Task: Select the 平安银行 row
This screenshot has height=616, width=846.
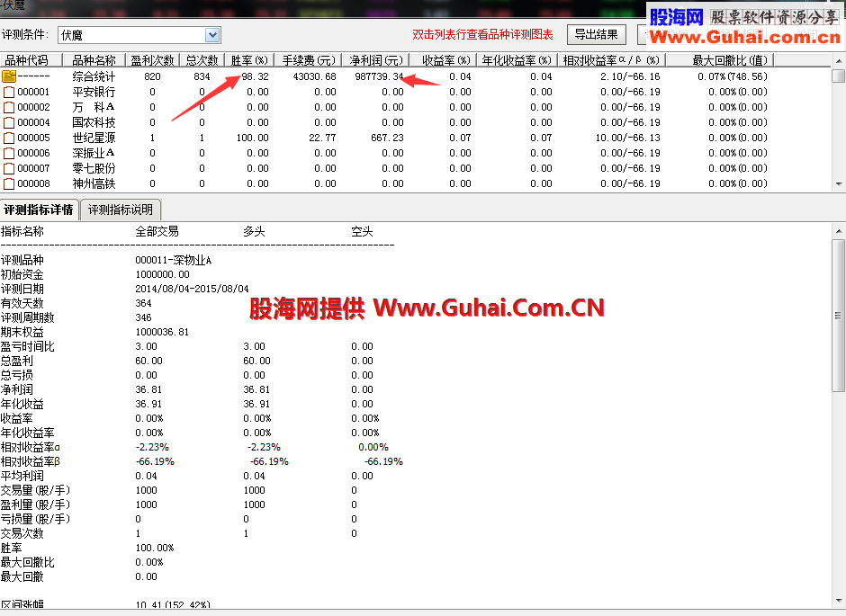Action: [416, 92]
